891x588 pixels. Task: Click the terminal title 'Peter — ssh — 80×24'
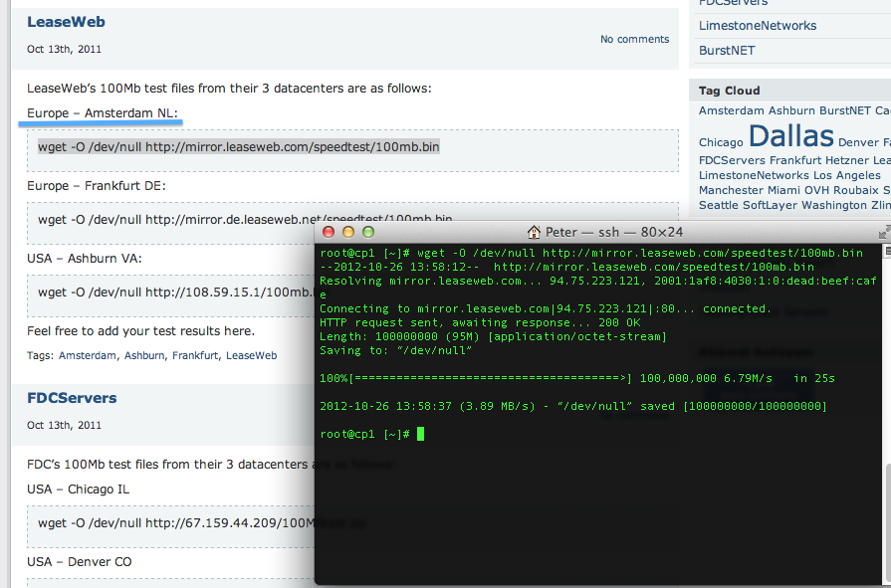pyautogui.click(x=613, y=233)
